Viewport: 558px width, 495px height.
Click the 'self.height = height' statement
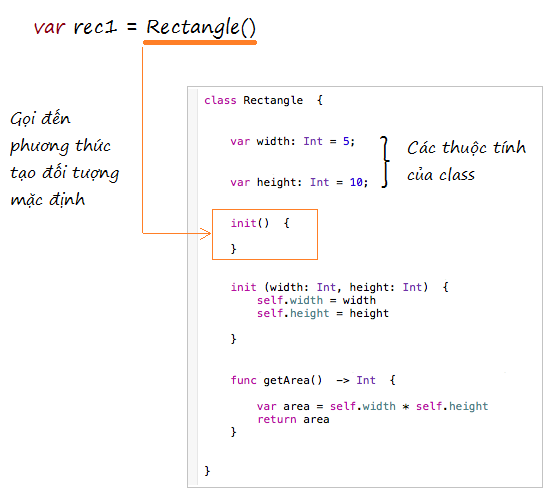click(323, 314)
